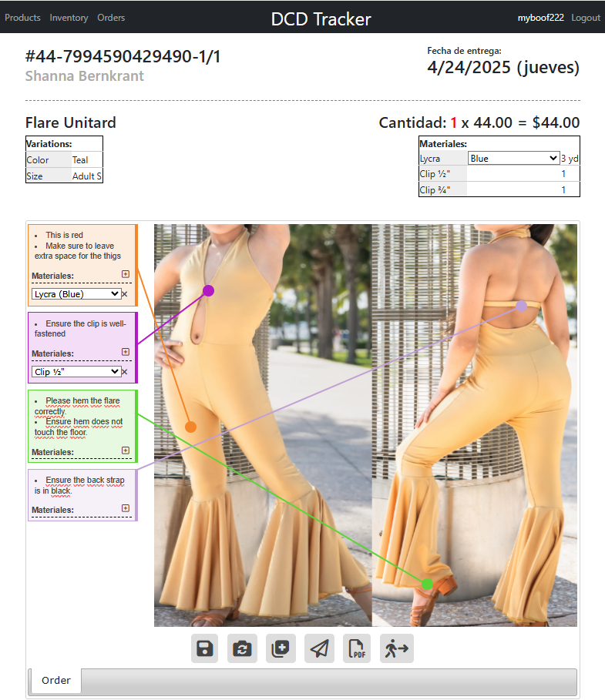Remove Lycra (Blue) material with the X
The width and height of the screenshot is (605, 700).
pos(125,294)
